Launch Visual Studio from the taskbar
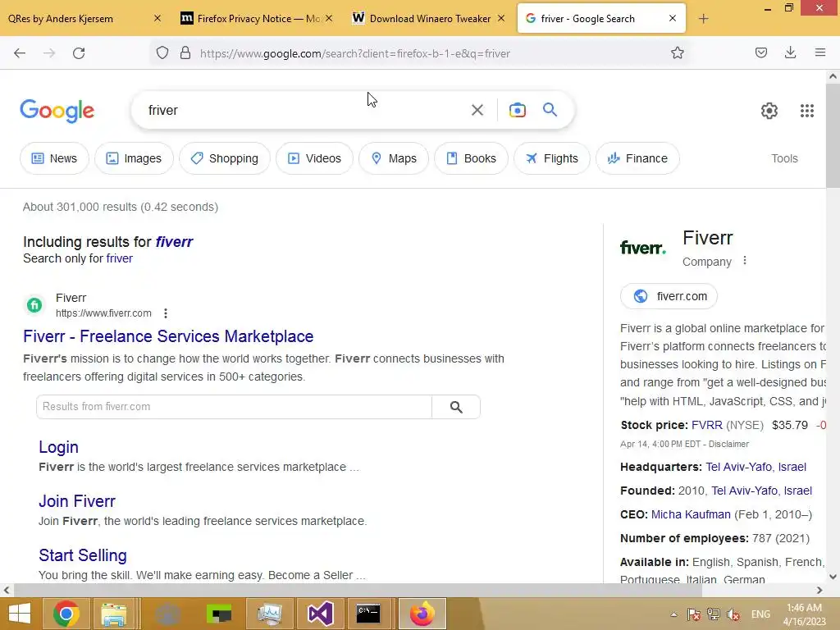840x630 pixels. tap(321, 614)
